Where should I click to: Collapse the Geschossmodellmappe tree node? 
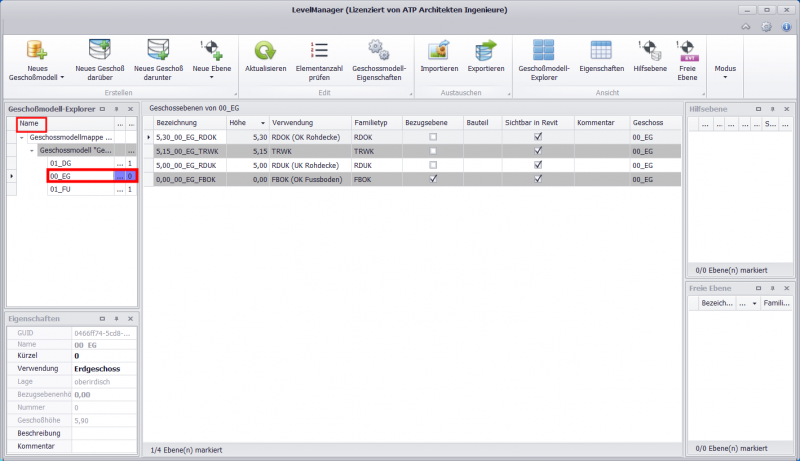coord(21,138)
